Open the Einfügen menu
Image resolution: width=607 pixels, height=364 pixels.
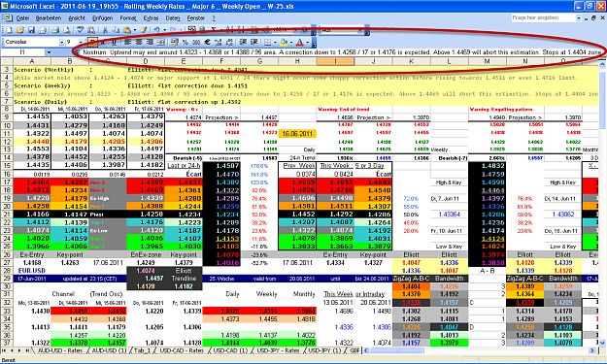(x=102, y=18)
